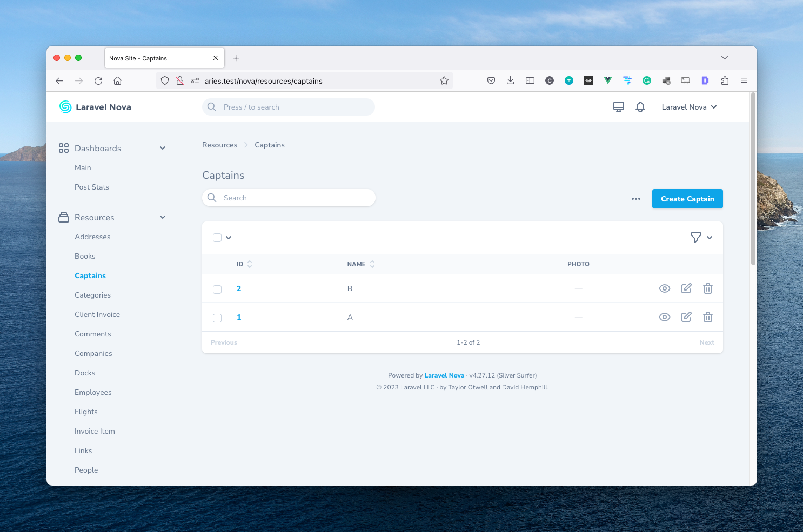
Task: Delete captain A with trash icon
Action: [x=708, y=317]
